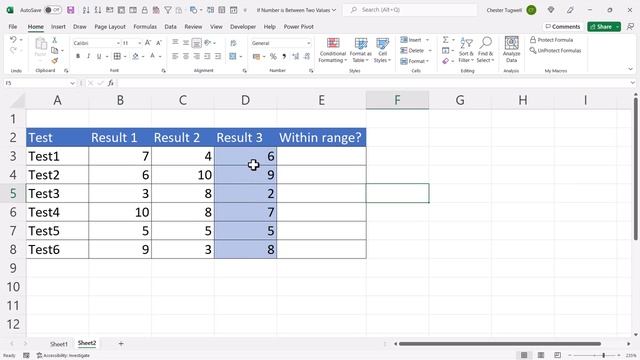Switch to the Insert ribbon tab
Viewport: 640px width, 360px height.
tap(58, 27)
